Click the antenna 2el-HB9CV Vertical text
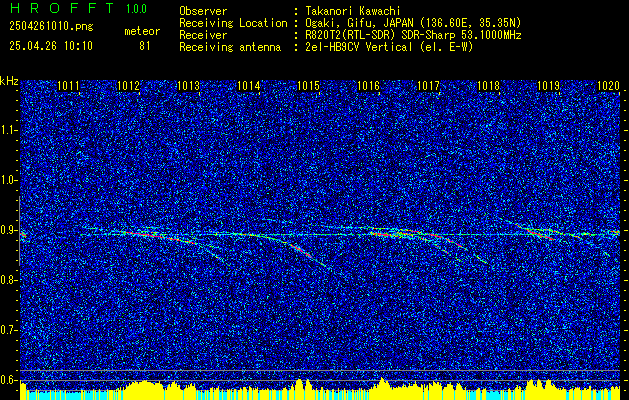 388,47
